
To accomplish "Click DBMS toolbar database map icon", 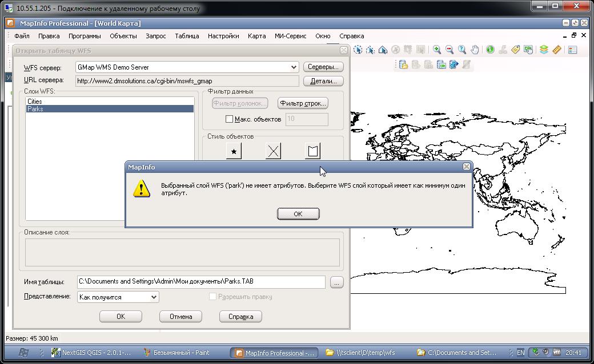I will [x=442, y=64].
